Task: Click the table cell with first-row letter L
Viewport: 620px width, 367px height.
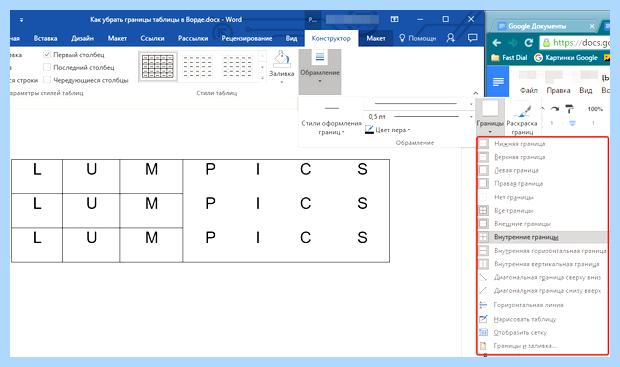Action: (x=37, y=176)
